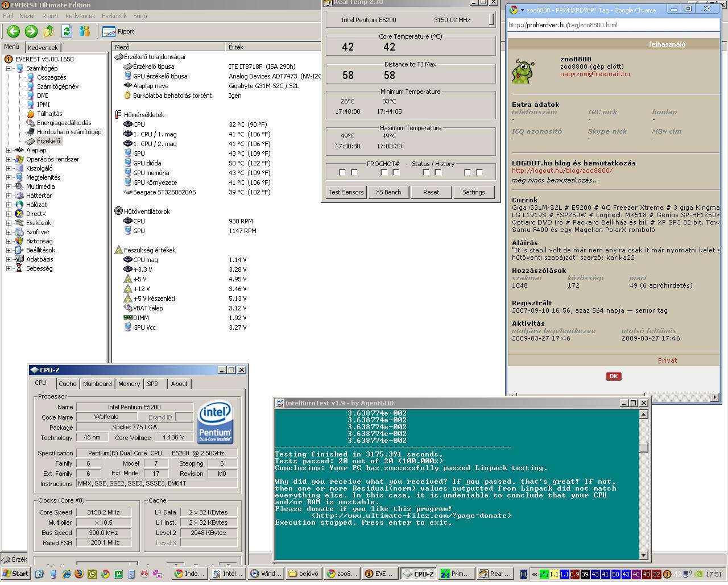Image resolution: width=728 pixels, height=585 pixels.
Task: Expand the DirectX tree node
Action: [x=9, y=214]
